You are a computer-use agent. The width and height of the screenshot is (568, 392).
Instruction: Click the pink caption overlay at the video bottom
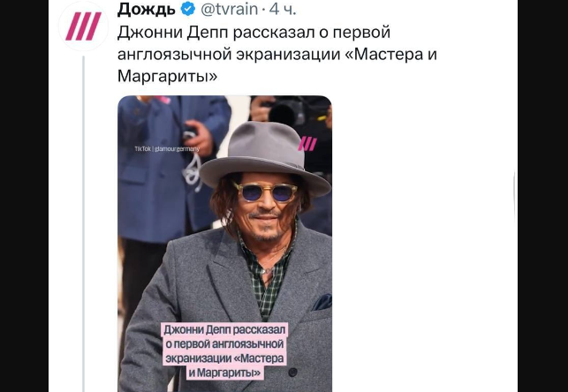point(224,351)
